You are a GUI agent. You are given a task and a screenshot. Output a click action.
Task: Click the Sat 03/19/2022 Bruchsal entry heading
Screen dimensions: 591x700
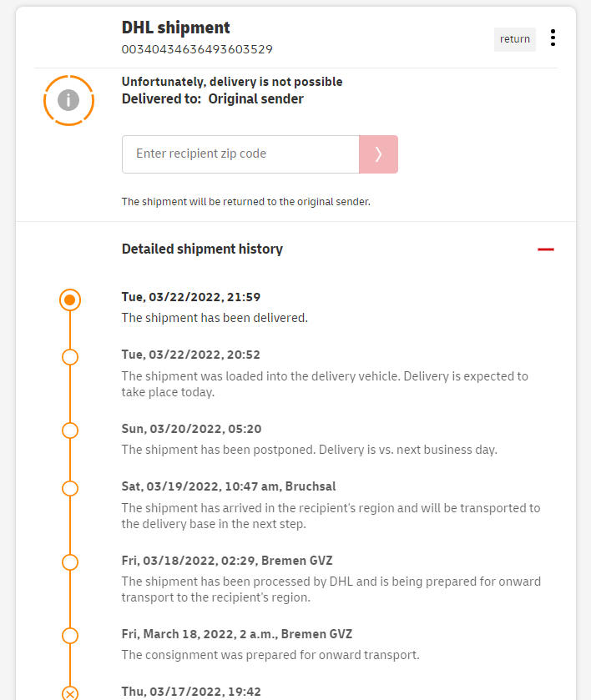(229, 486)
